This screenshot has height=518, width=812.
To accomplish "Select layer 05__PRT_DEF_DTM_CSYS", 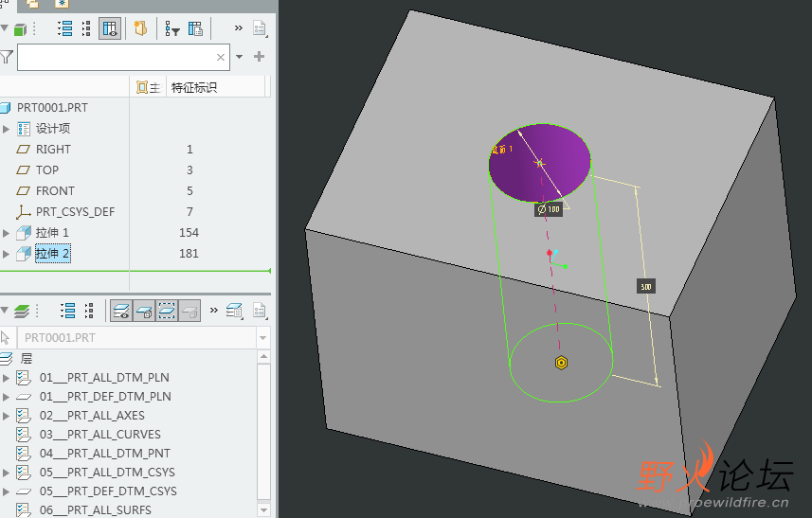I will [x=108, y=491].
